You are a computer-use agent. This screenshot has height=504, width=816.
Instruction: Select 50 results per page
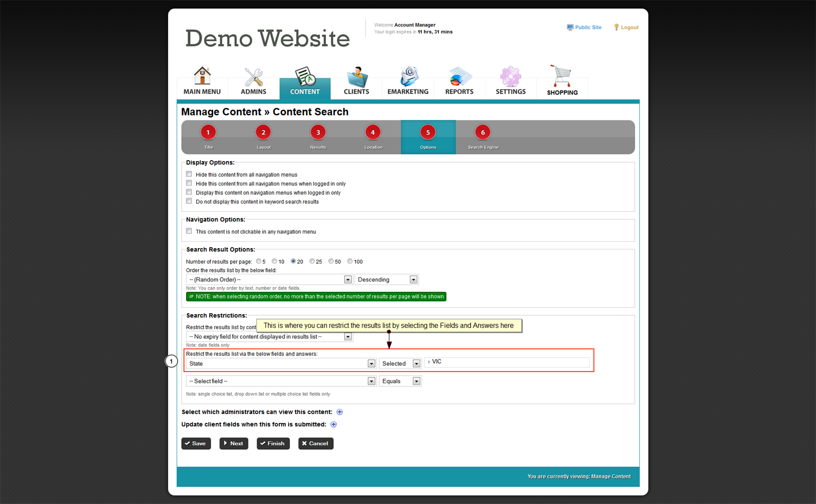tap(331, 261)
